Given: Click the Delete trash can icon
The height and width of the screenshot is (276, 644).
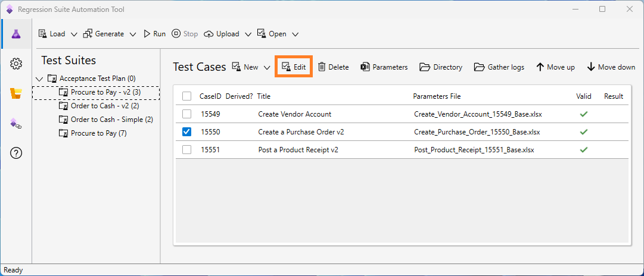Looking at the screenshot, I should pyautogui.click(x=322, y=67).
